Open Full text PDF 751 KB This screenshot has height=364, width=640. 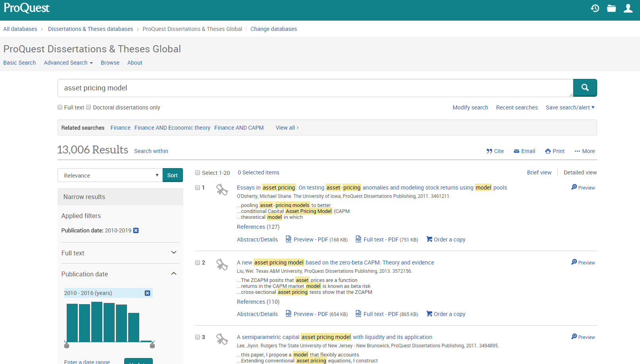pyautogui.click(x=387, y=239)
